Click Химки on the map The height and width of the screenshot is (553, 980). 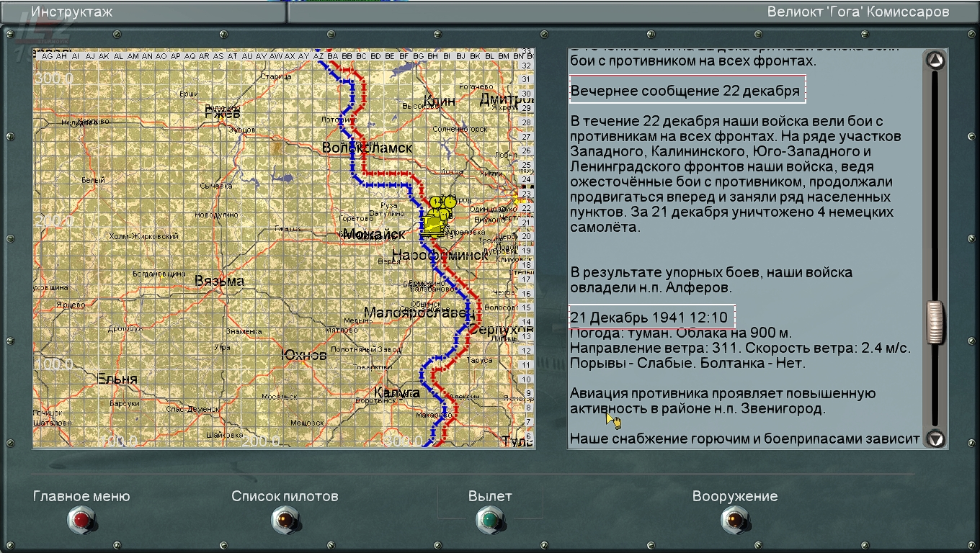pyautogui.click(x=491, y=174)
